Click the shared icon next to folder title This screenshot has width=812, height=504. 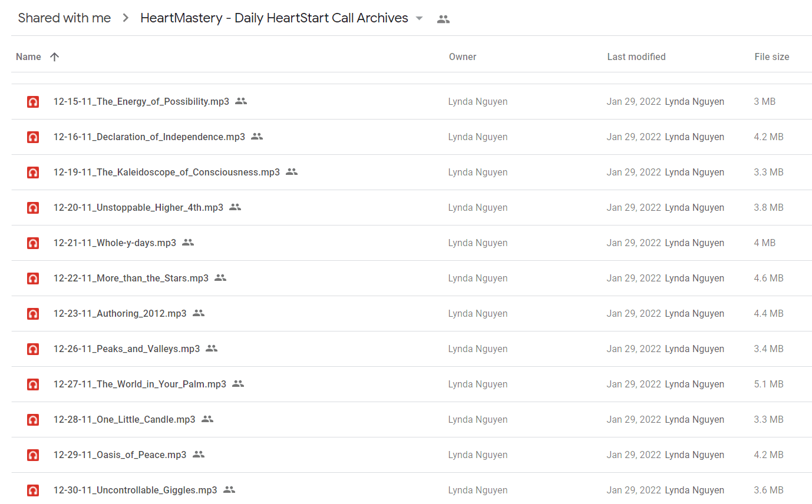(x=443, y=19)
